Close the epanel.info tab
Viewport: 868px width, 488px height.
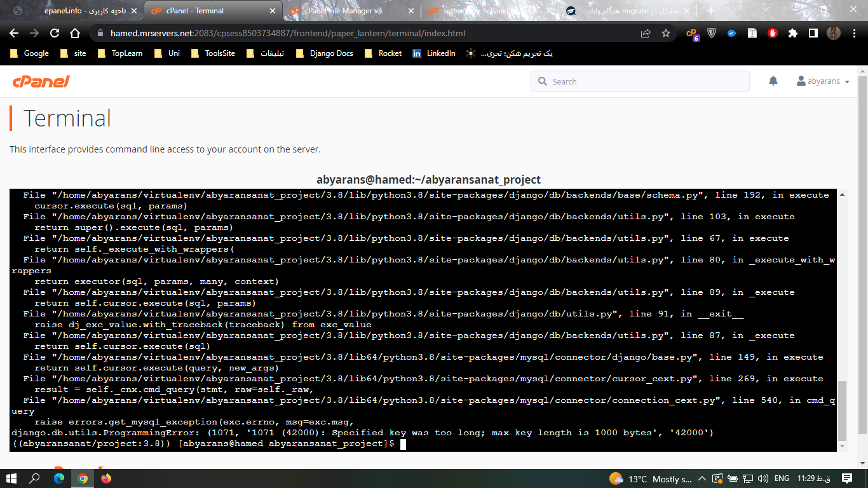(133, 11)
